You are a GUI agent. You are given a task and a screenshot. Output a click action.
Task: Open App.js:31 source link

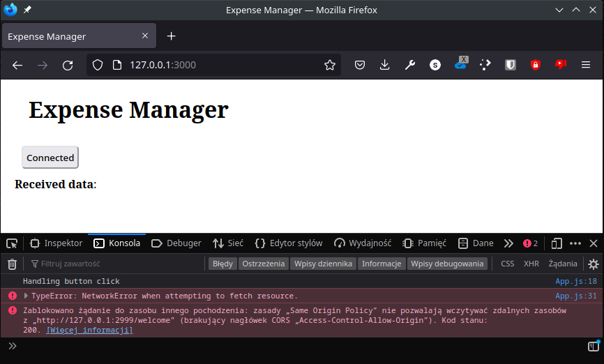(576, 296)
